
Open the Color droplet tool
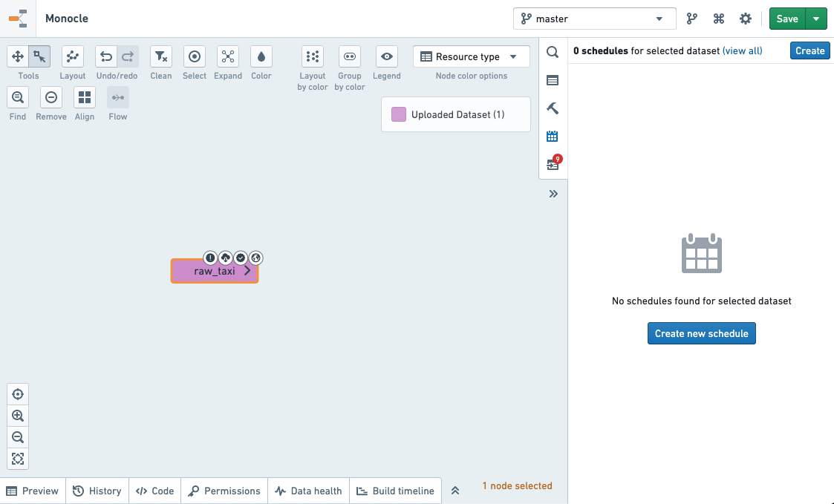click(261, 56)
